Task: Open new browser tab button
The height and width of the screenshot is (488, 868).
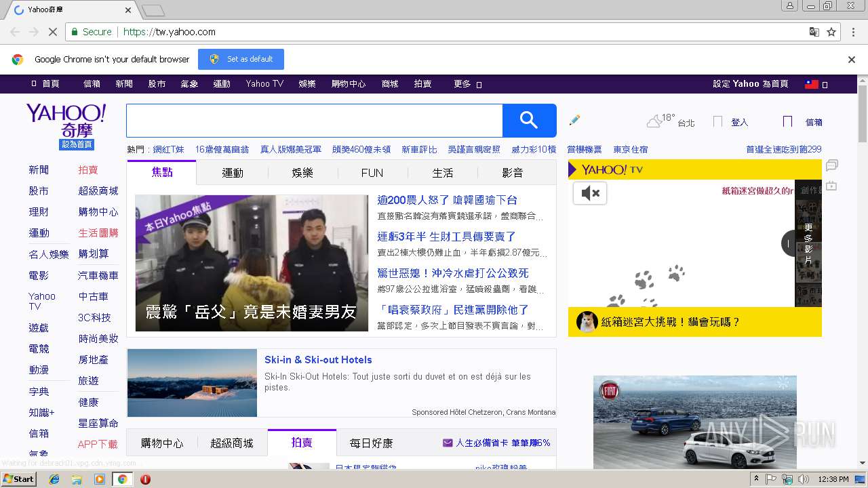Action: 153,10
